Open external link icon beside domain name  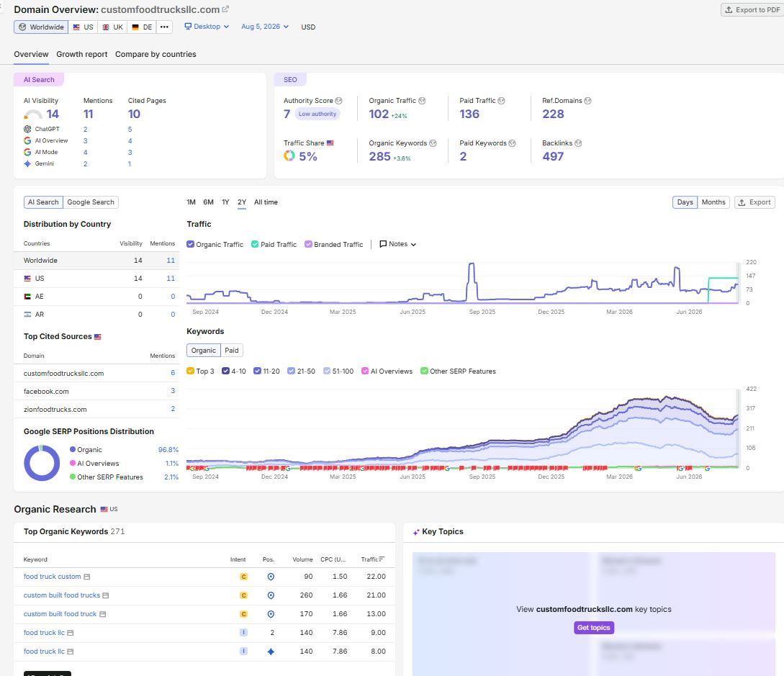tap(225, 9)
